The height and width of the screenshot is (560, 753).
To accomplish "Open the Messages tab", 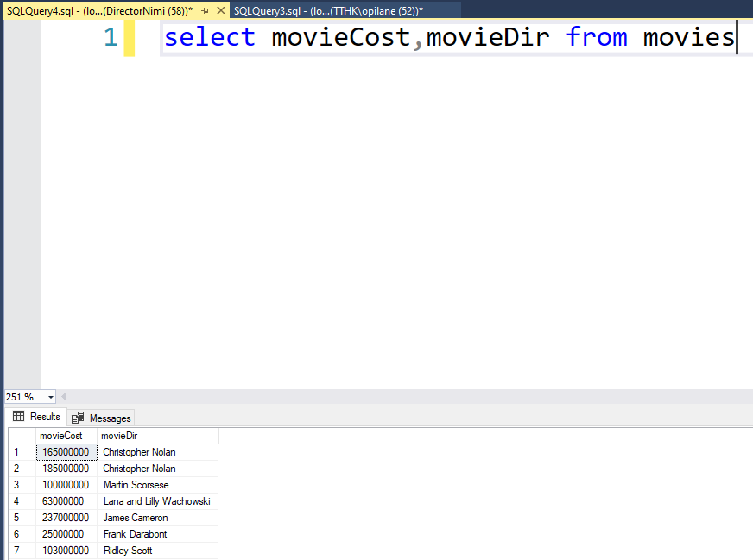I will [102, 418].
